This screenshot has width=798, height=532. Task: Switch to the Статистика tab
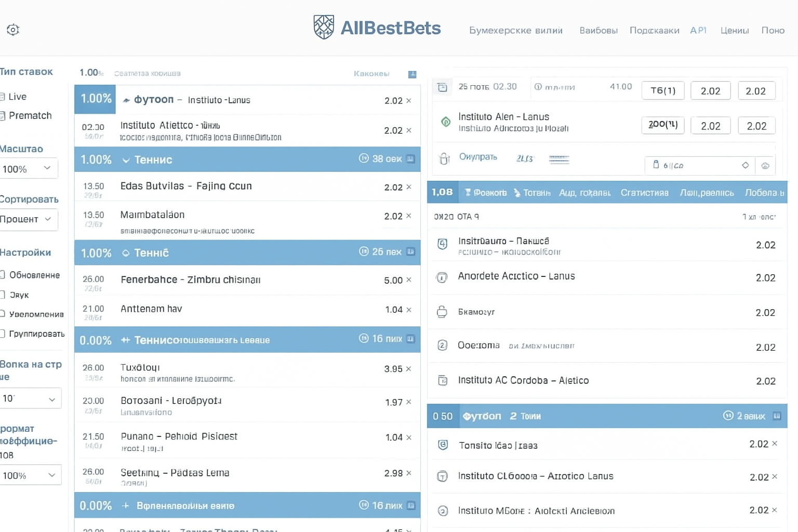pos(644,193)
